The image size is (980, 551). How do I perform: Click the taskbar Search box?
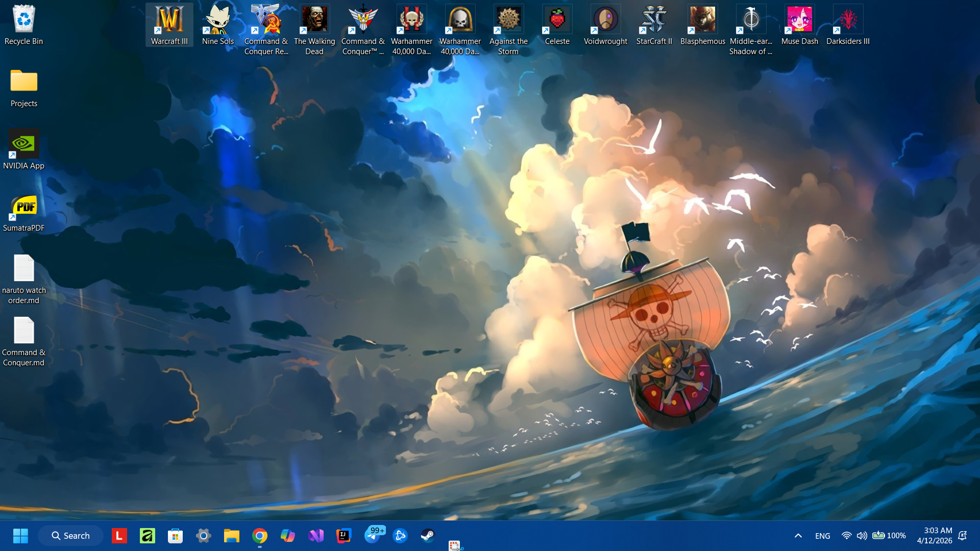click(x=70, y=536)
